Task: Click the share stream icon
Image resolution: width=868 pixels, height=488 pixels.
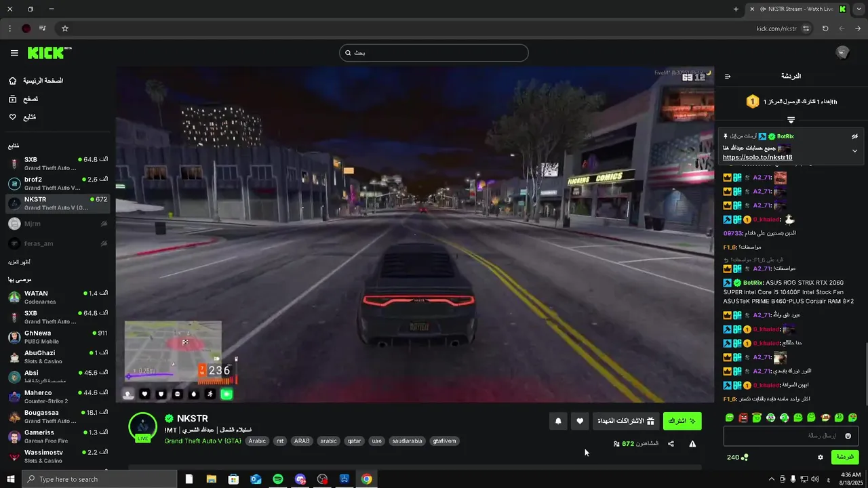Action: pos(671,444)
